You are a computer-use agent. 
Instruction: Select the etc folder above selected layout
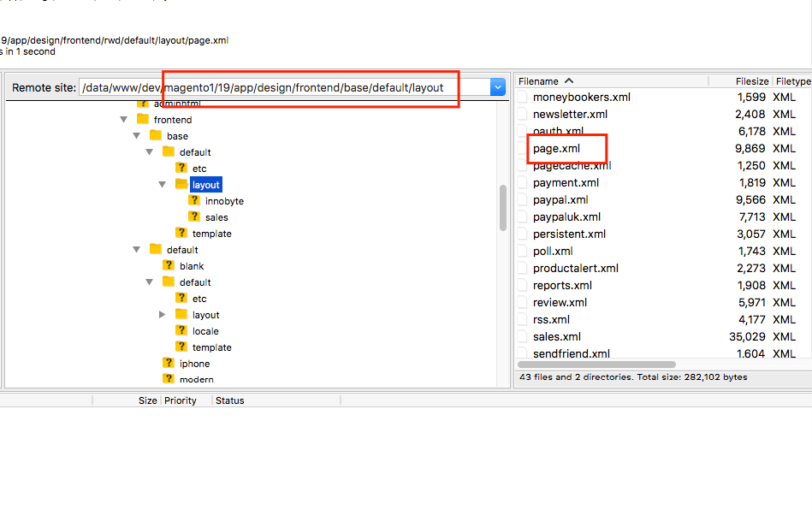pos(199,169)
